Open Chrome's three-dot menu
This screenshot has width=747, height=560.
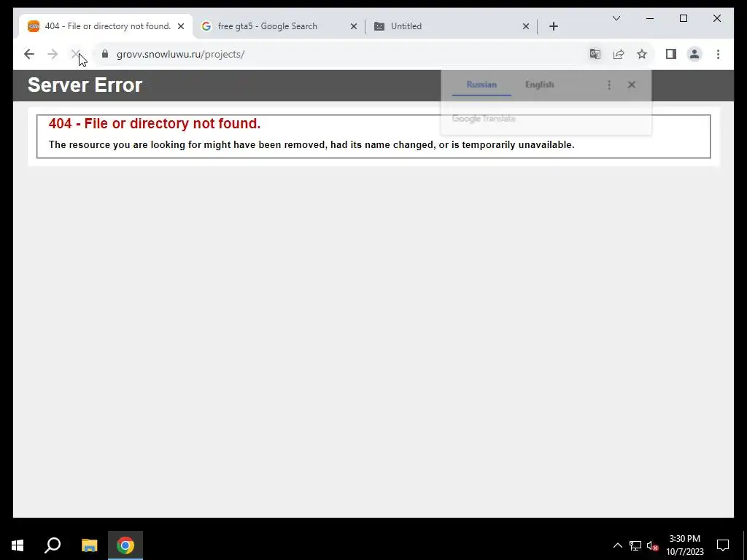tap(718, 54)
